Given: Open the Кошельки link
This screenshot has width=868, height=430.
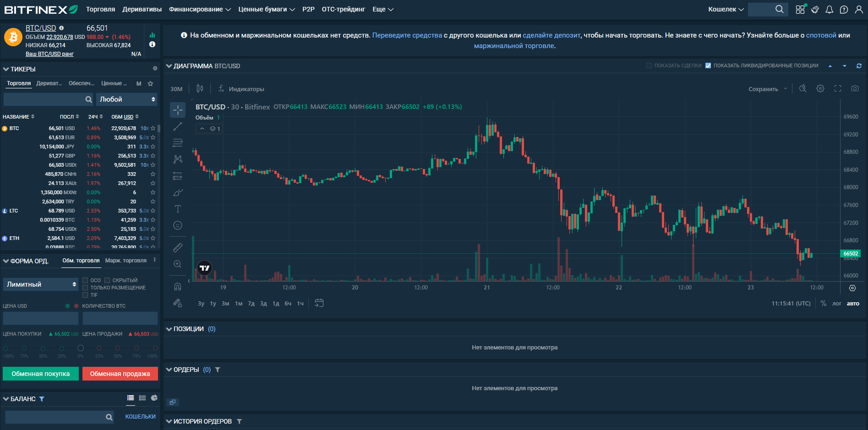Looking at the screenshot, I should click(x=141, y=417).
